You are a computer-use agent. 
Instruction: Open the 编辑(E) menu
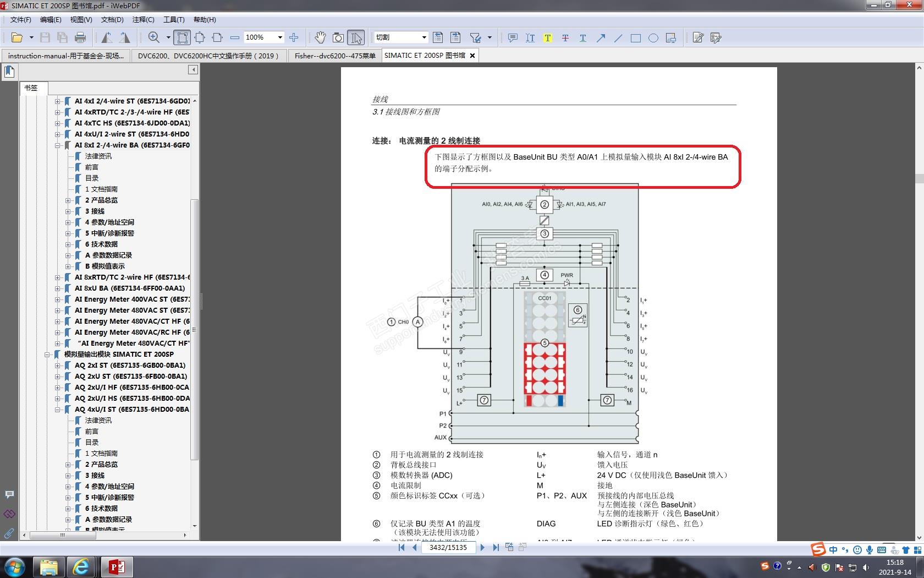(x=51, y=20)
